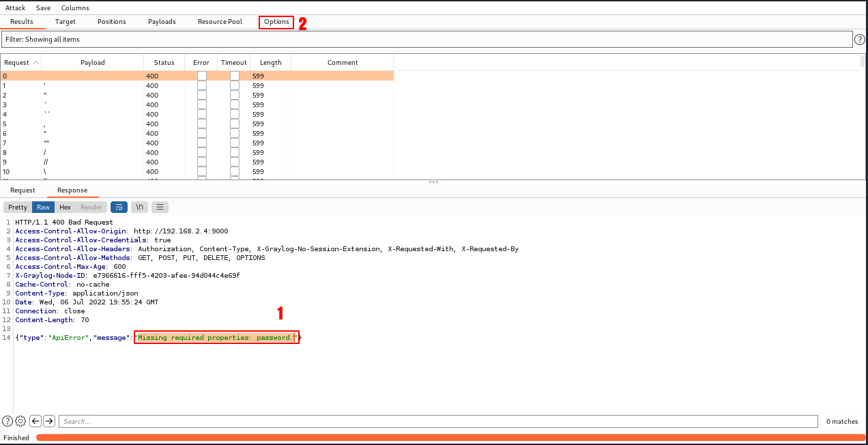This screenshot has width=868, height=445.
Task: Toggle Timeout checkbox for request 3
Action: [235, 104]
